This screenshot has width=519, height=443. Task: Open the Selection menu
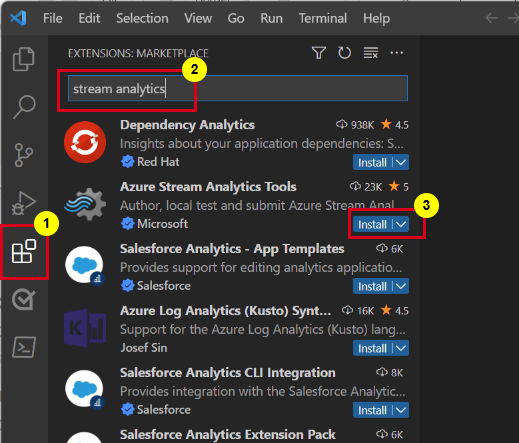tap(142, 18)
